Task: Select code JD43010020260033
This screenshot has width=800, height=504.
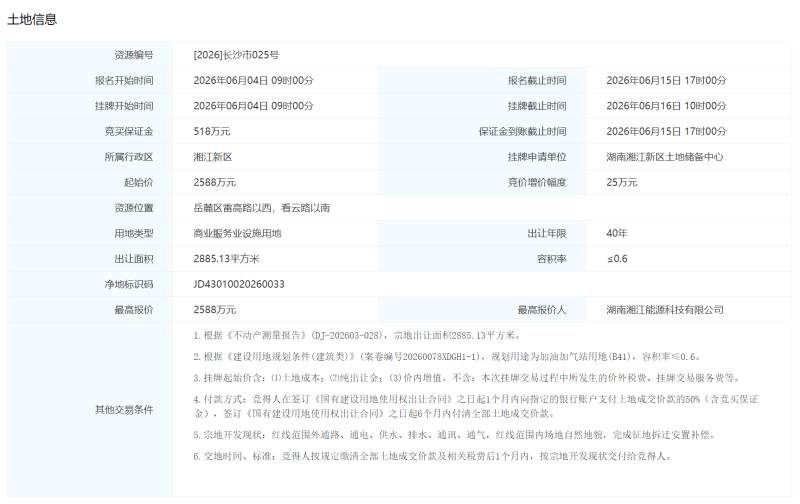Action: pos(239,285)
